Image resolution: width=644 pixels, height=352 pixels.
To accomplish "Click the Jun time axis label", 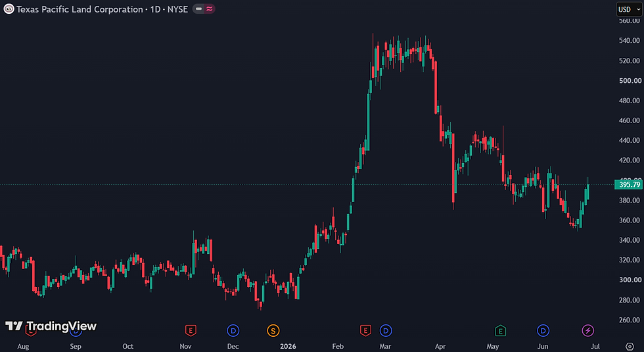I will click(543, 347).
